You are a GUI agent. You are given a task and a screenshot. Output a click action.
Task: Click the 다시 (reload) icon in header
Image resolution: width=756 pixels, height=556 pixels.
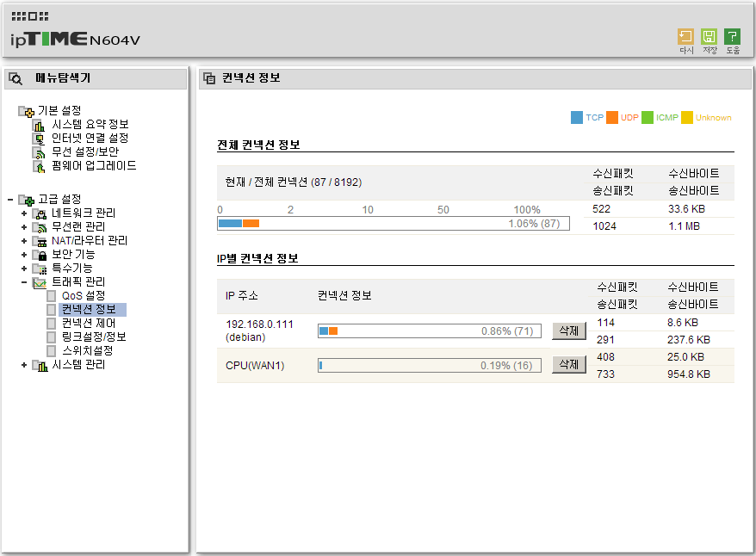pyautogui.click(x=685, y=37)
